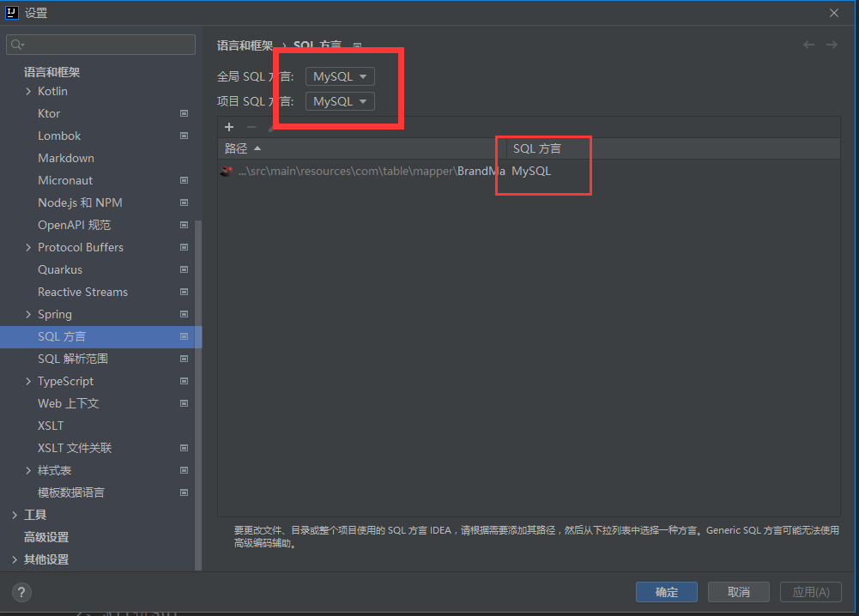Select SQL 解析范围 in the settings tree
This screenshot has width=859, height=616.
pos(73,359)
